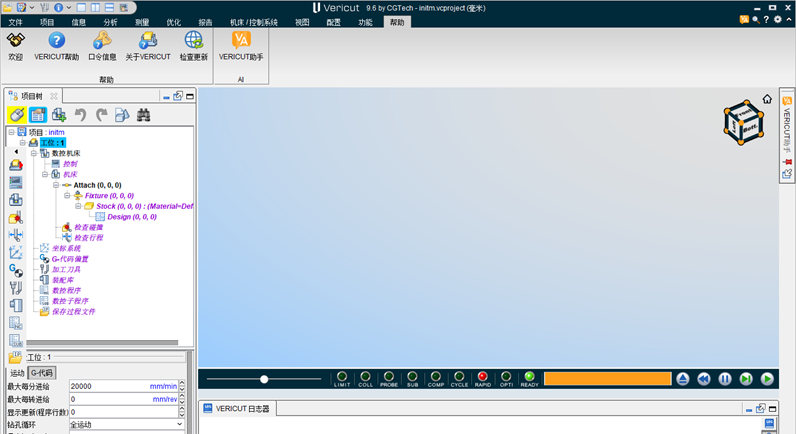796x434 pixels.
Task: Toggle the COLL status light
Action: click(365, 379)
